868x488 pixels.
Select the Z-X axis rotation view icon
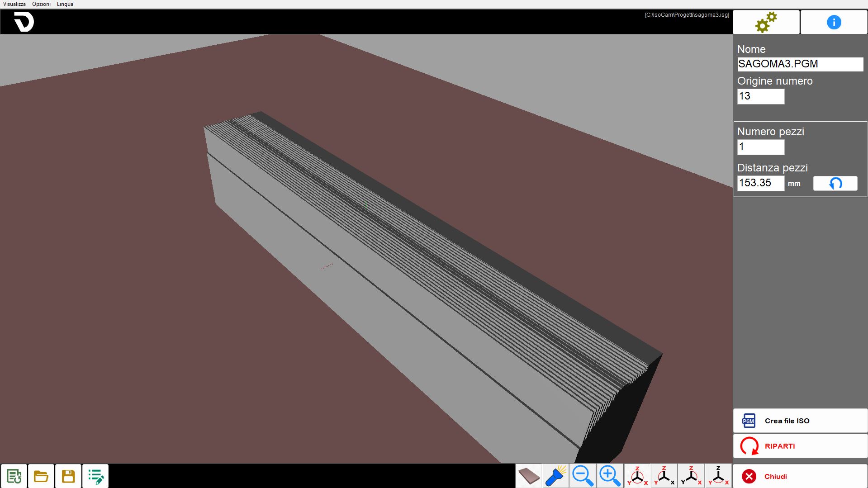(691, 476)
